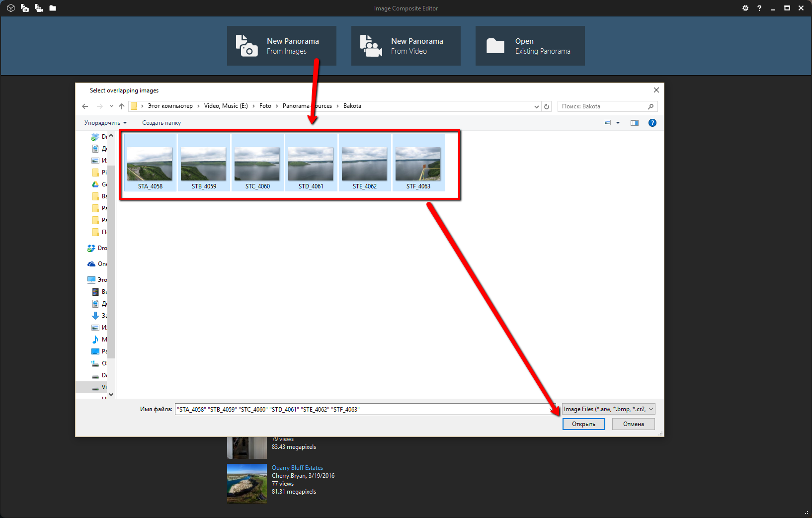Viewport: 812px width, 518px height.
Task: Click the New Panorama From Video icon
Action: 371,46
